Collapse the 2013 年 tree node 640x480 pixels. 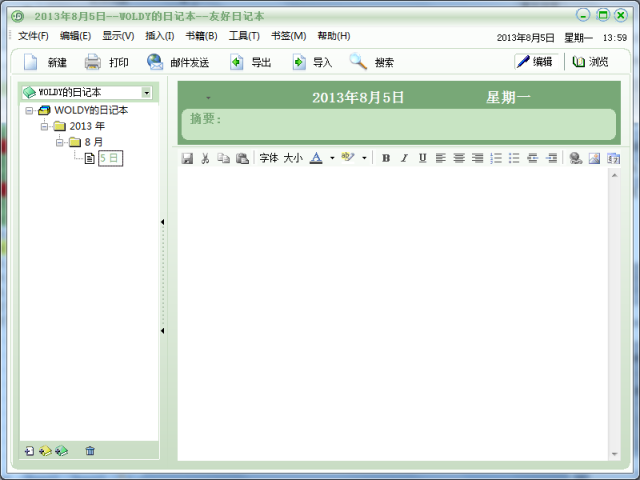[45, 126]
